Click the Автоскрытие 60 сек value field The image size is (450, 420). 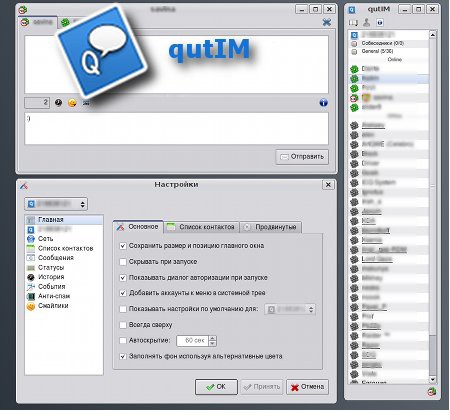tap(193, 340)
